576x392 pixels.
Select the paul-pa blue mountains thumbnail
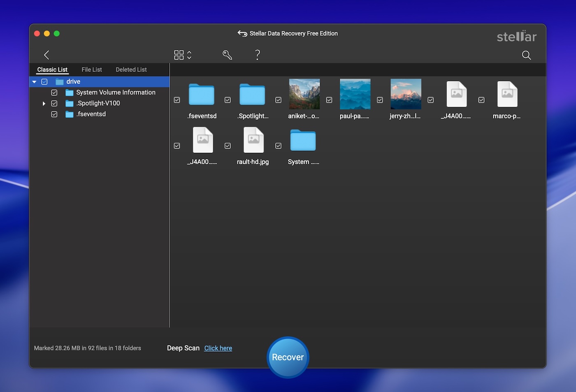[355, 94]
